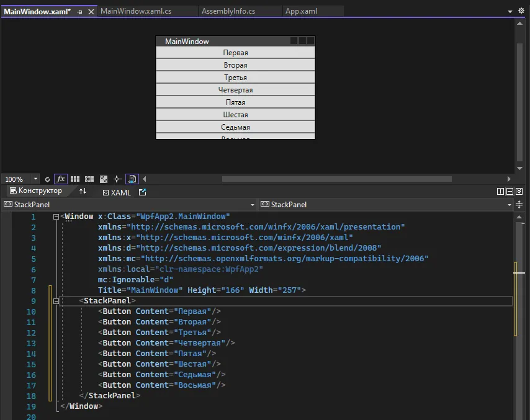Click the Шестая button in designer preview
530x420 pixels.
(x=235, y=115)
